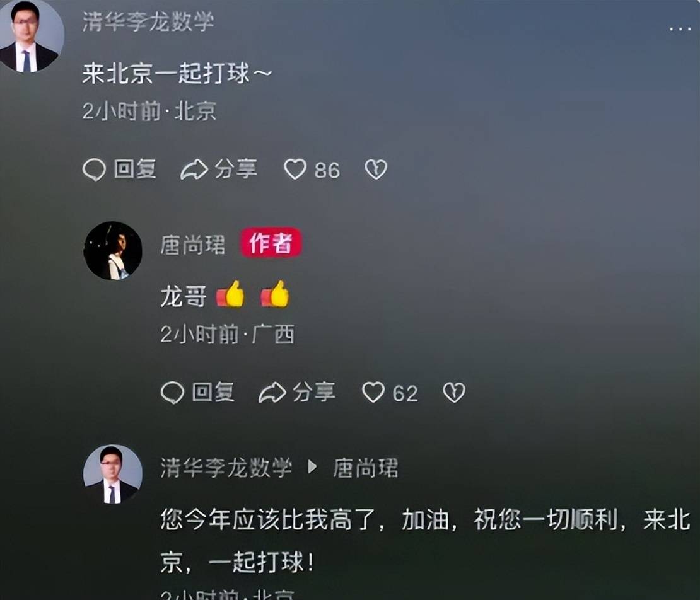Like the '龙哥' comment with 62 likes
Viewport: 700px width, 600px height.
(373, 393)
